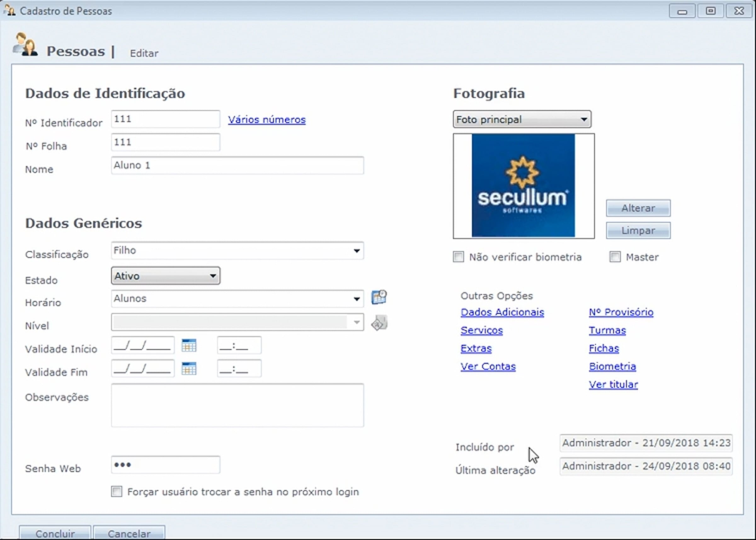This screenshot has height=540, width=756.
Task: Check the Master checkbox
Action: tap(615, 257)
